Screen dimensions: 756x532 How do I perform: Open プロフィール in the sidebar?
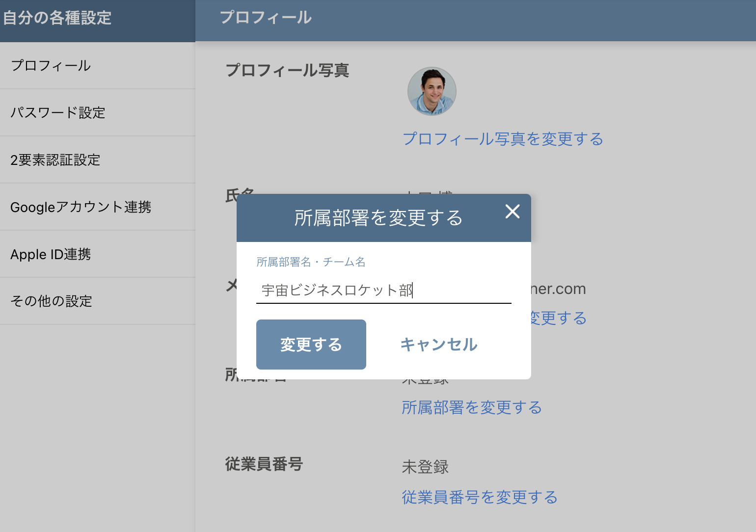98,66
